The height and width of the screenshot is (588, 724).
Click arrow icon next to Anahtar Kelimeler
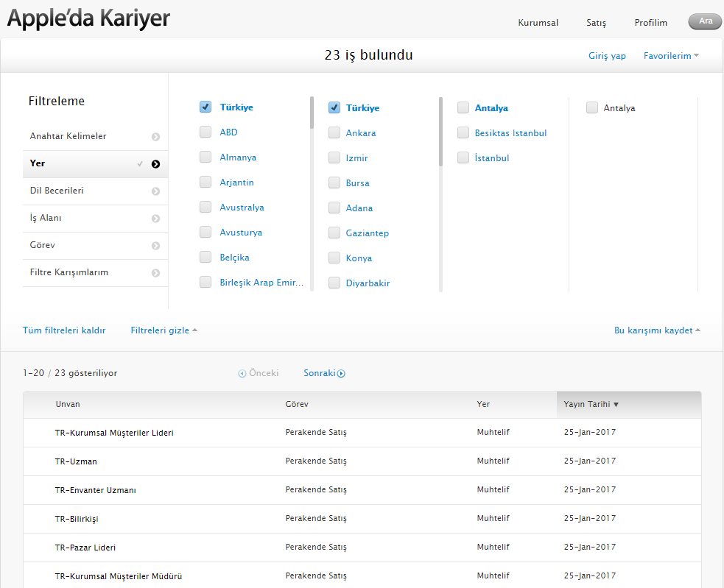click(x=155, y=137)
